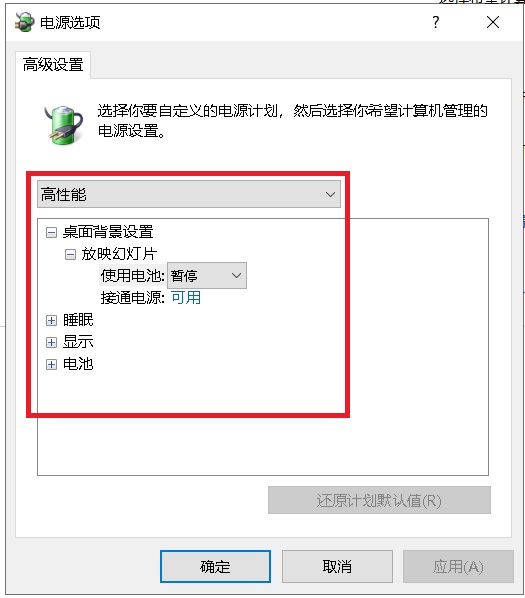The image size is (525, 598).
Task: Select the 使用电池 setting label
Action: point(133,275)
